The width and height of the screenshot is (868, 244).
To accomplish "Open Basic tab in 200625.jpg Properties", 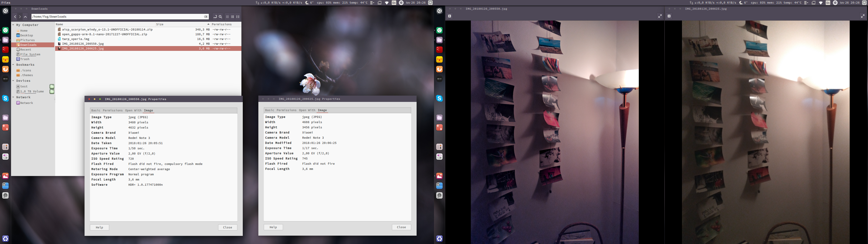I will pyautogui.click(x=270, y=110).
